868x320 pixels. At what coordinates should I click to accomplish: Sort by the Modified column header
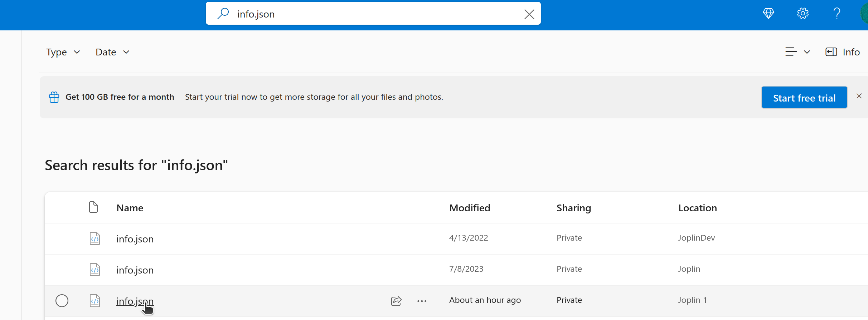coord(470,208)
